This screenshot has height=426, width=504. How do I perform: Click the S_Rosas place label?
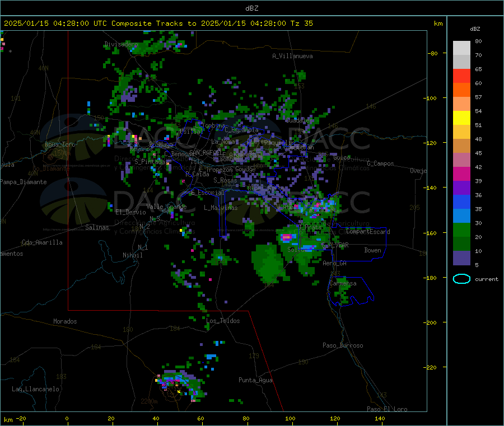click(x=225, y=180)
